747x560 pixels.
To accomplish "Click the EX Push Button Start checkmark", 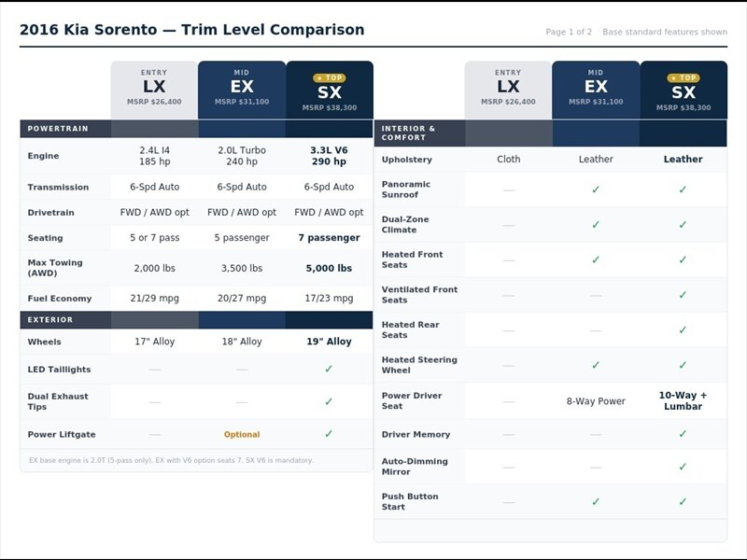I will 596,502.
